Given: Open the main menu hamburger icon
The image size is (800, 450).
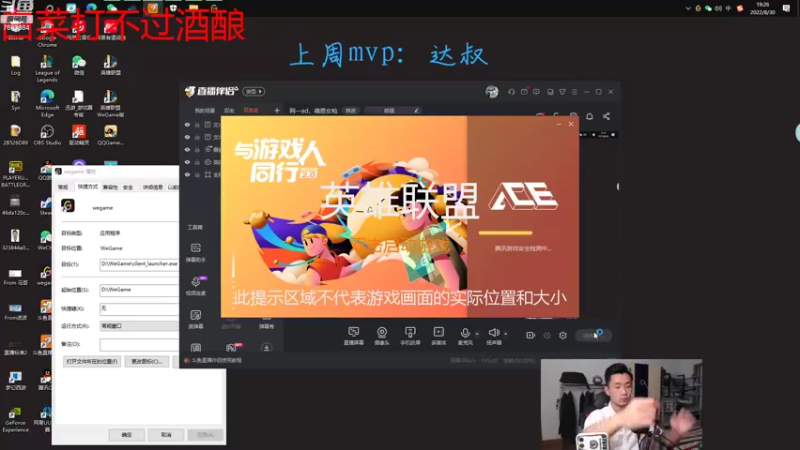Looking at the screenshot, I should point(574,92).
